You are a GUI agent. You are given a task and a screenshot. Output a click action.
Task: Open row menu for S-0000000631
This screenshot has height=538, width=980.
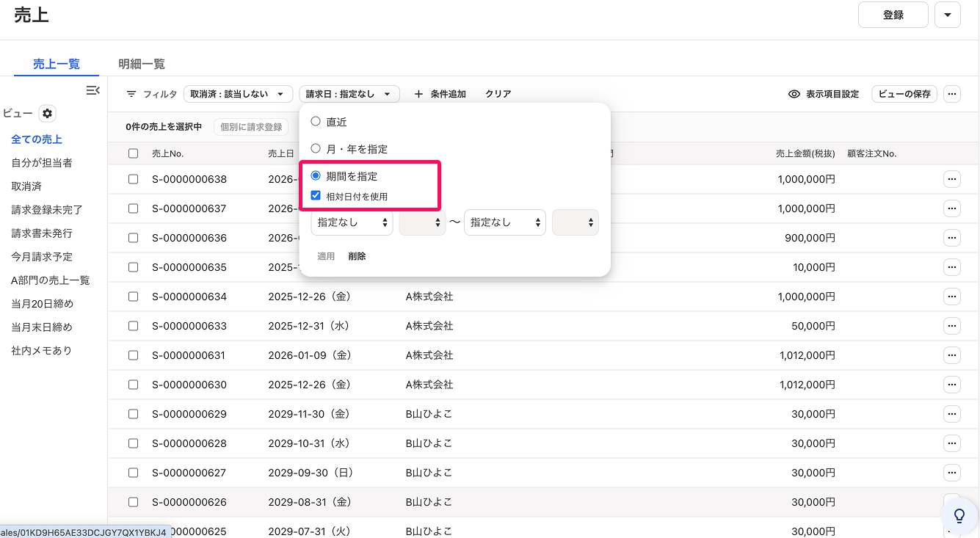[952, 355]
